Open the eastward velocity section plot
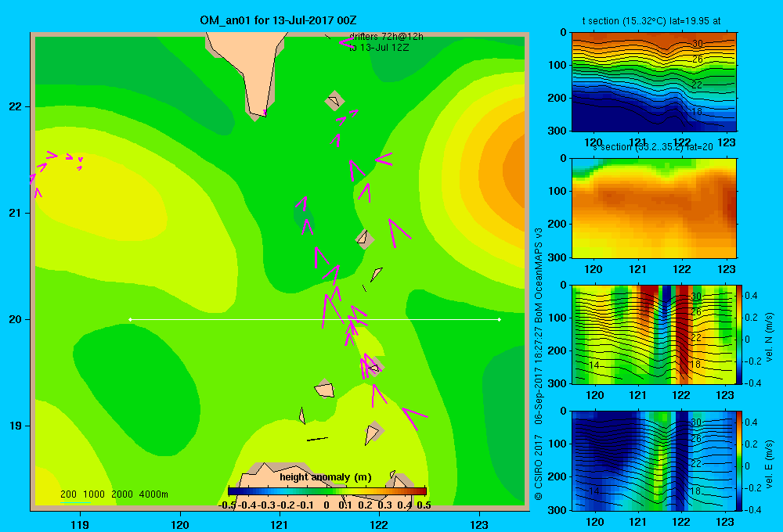The image size is (783, 532). coord(654,461)
